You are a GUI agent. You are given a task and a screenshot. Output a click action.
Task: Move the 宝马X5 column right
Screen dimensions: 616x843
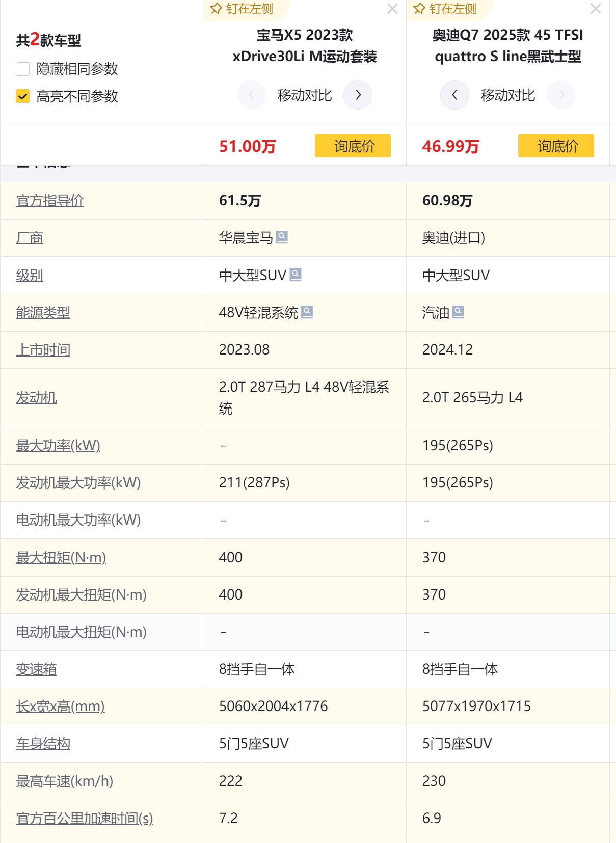point(358,95)
